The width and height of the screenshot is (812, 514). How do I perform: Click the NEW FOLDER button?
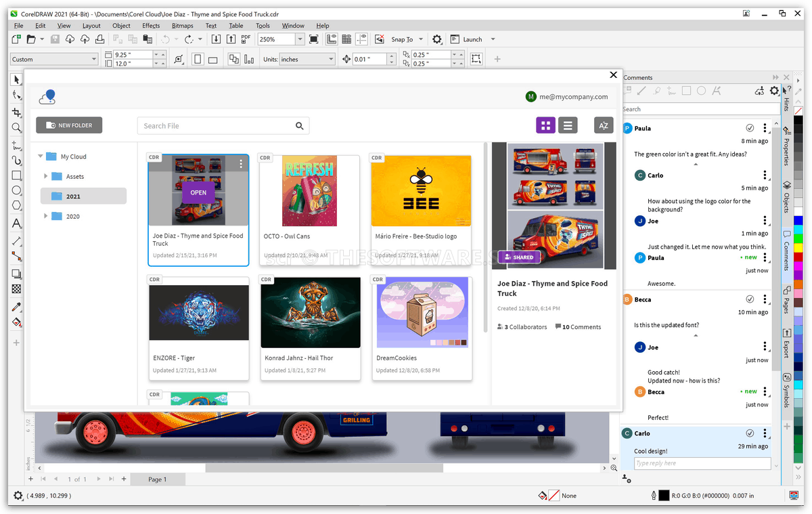[69, 125]
